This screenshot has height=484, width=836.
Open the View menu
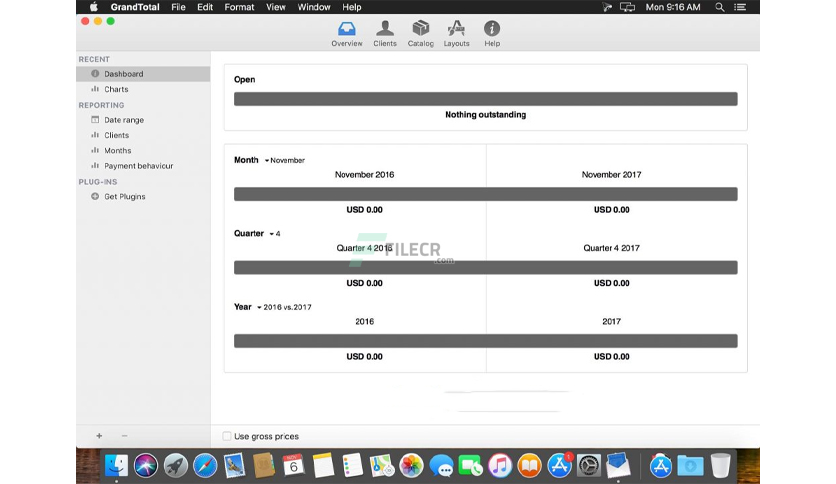coord(276,7)
